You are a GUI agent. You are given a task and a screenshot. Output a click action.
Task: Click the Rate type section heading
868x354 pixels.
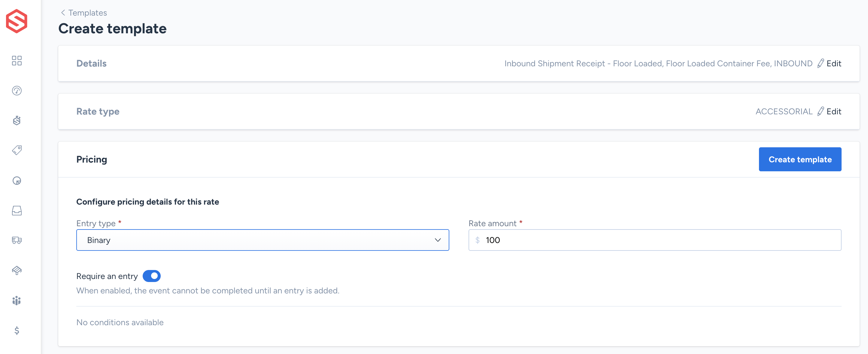[x=98, y=111]
